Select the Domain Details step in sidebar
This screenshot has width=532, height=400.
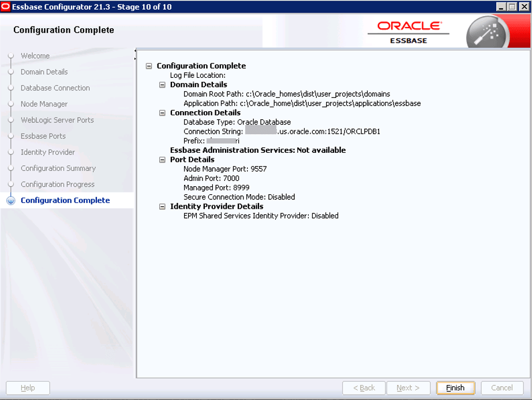(x=44, y=72)
